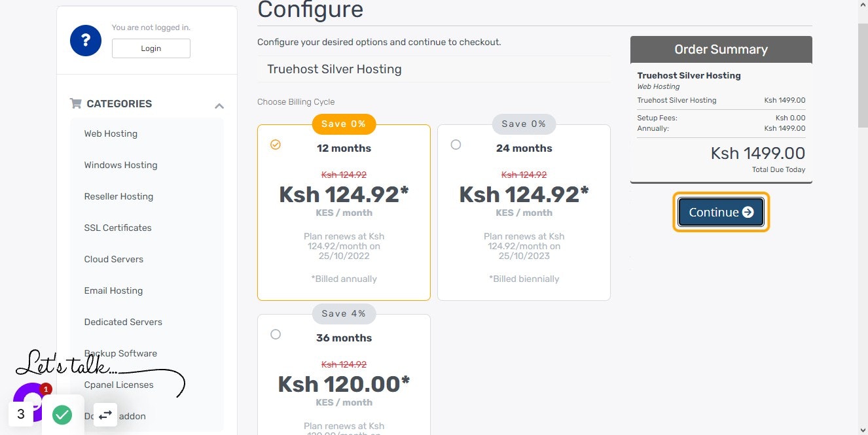Open the Web Hosting category
Image resolution: width=868 pixels, height=435 pixels.
pyautogui.click(x=111, y=133)
